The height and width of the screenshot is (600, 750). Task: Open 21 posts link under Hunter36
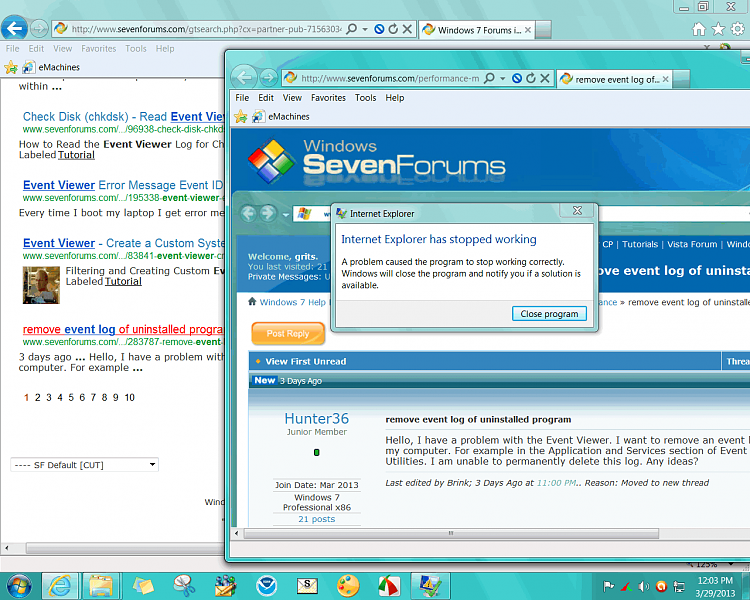coord(316,519)
